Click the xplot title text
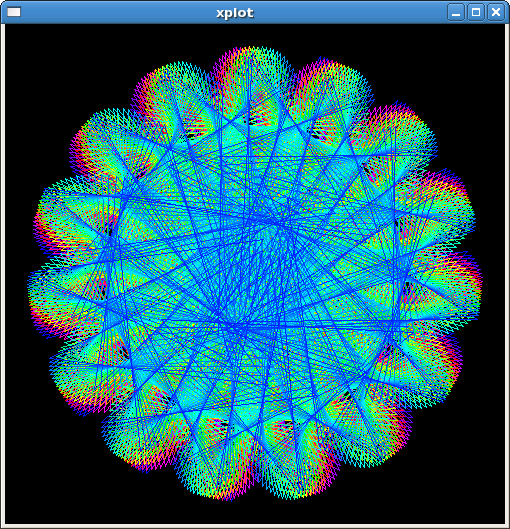The width and height of the screenshot is (510, 529). point(235,13)
